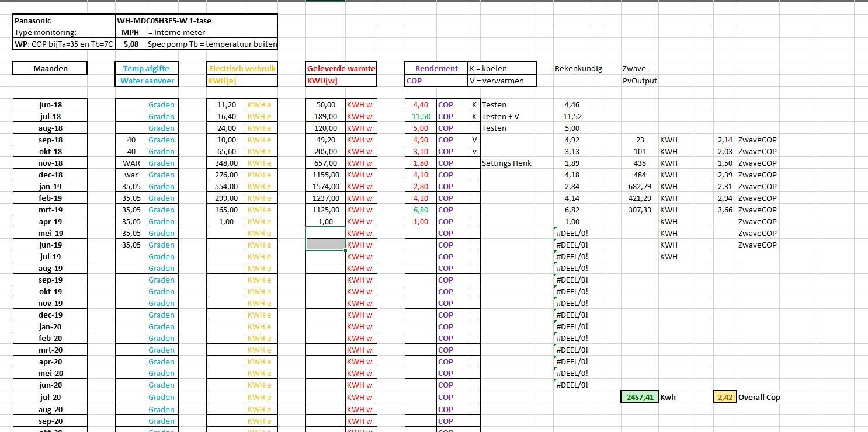
Task: Select the KWH[w] unit header
Action: [341, 81]
